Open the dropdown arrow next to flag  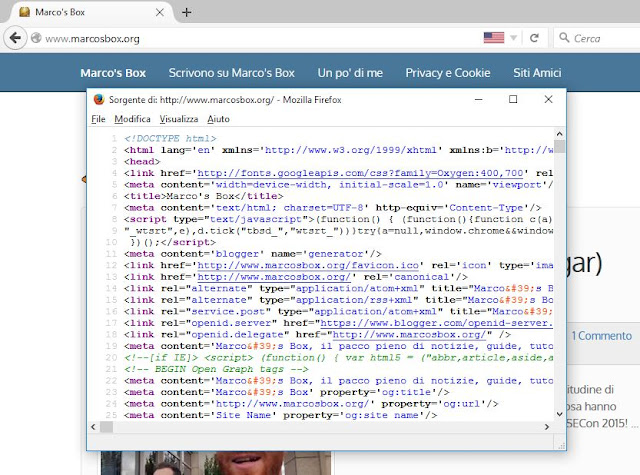coord(513,38)
